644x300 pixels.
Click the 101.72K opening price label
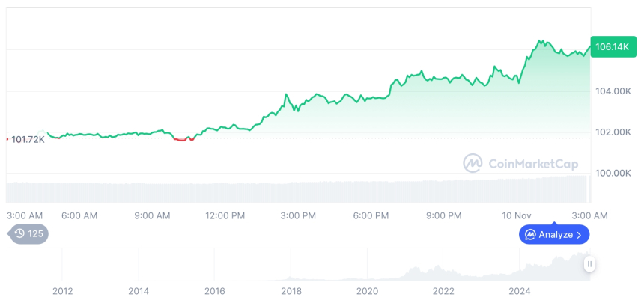click(x=28, y=139)
